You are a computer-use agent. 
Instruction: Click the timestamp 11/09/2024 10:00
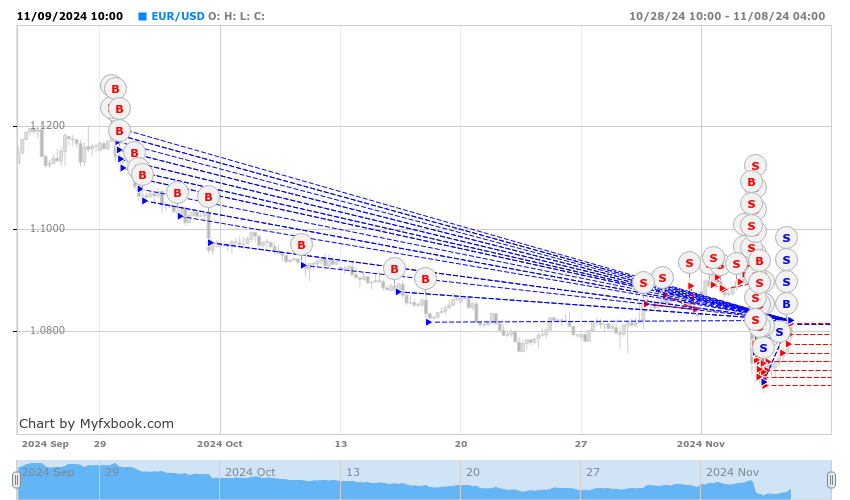(70, 16)
